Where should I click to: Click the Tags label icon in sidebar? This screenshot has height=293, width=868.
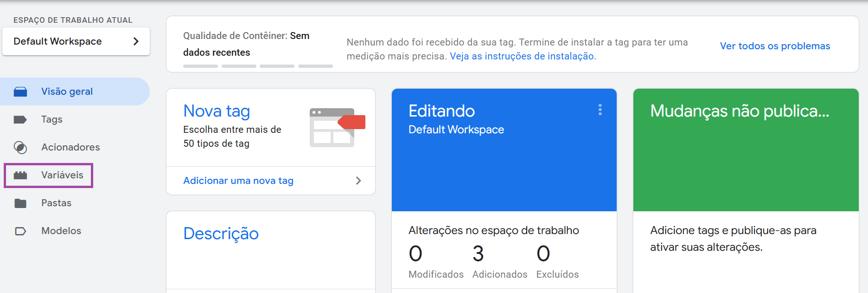[20, 119]
